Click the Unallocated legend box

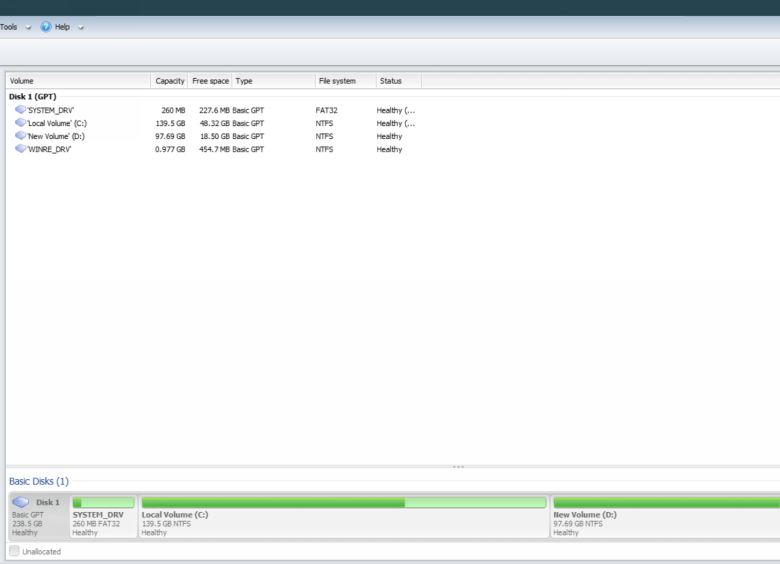pyautogui.click(x=14, y=551)
